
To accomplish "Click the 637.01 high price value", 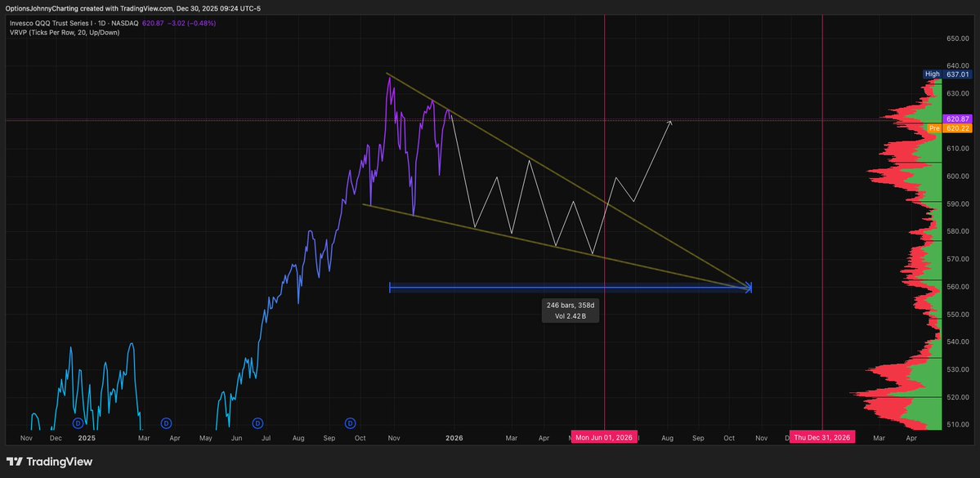I will (956, 74).
